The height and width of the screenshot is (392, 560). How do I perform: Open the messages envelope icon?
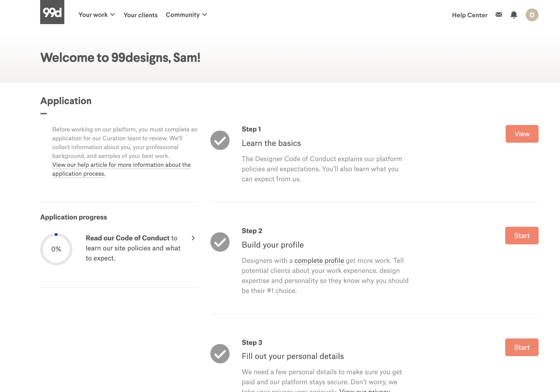coord(499,15)
